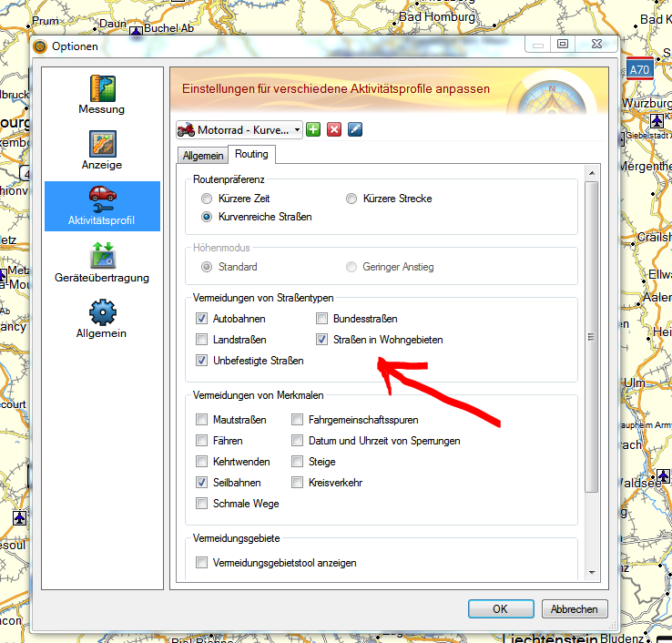Switch to the Allgemein tab
Image resolution: width=672 pixels, height=643 pixels.
pos(203,156)
